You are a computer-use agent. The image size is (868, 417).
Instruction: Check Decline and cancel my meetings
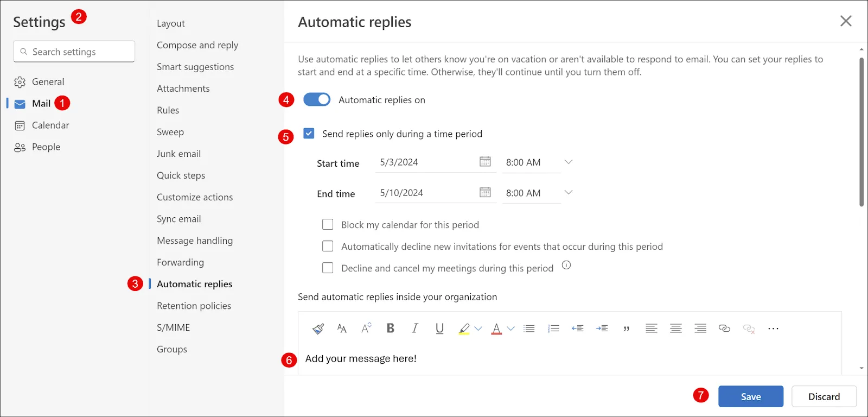328,268
